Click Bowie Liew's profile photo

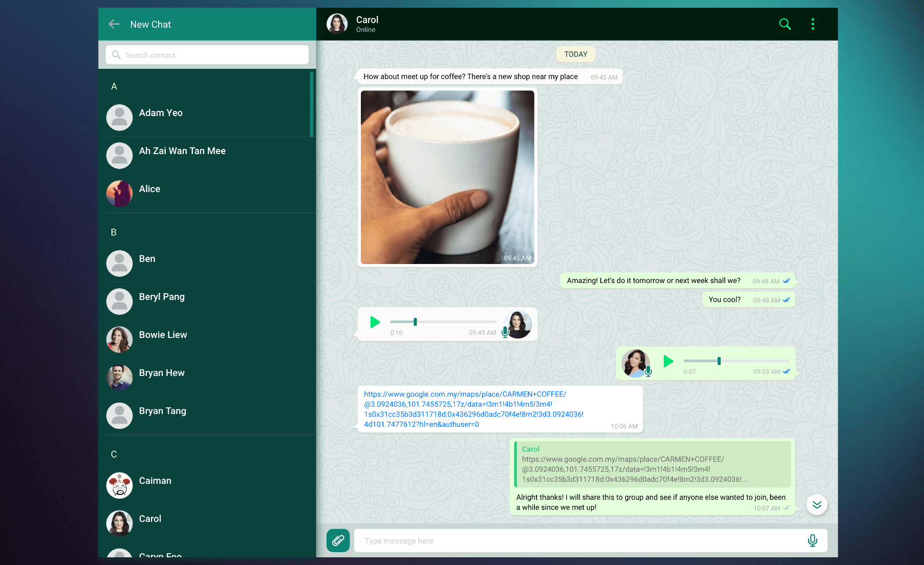pos(120,340)
